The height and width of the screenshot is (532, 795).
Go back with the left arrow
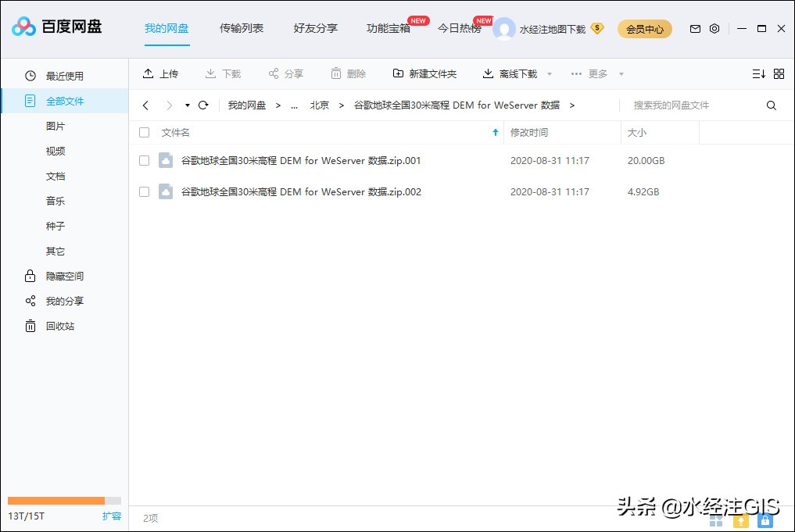tap(146, 105)
